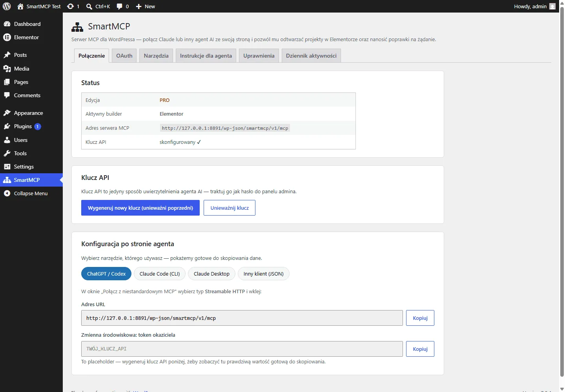Choose the Claude Code (CLI) option

(x=160, y=274)
